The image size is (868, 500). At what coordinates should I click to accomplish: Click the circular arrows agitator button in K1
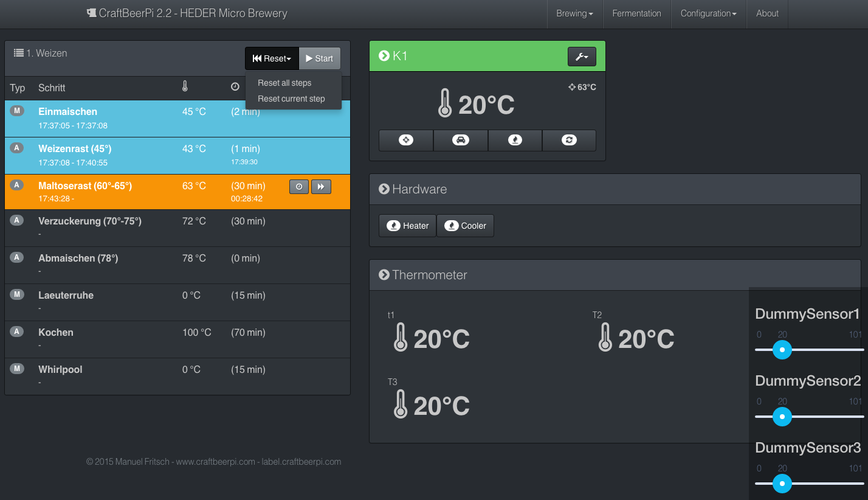tap(569, 141)
